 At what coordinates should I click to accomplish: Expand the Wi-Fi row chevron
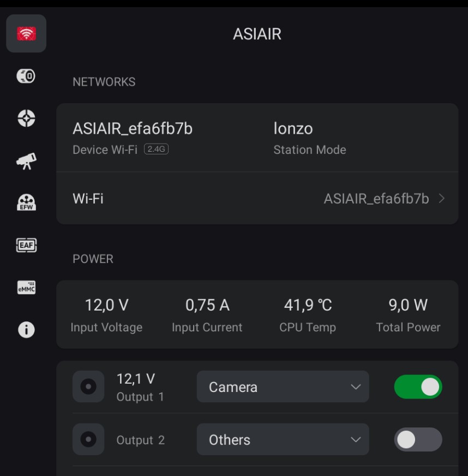(x=442, y=199)
